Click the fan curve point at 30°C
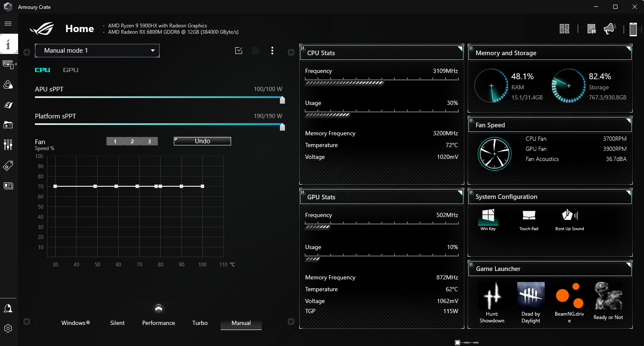 55,186
